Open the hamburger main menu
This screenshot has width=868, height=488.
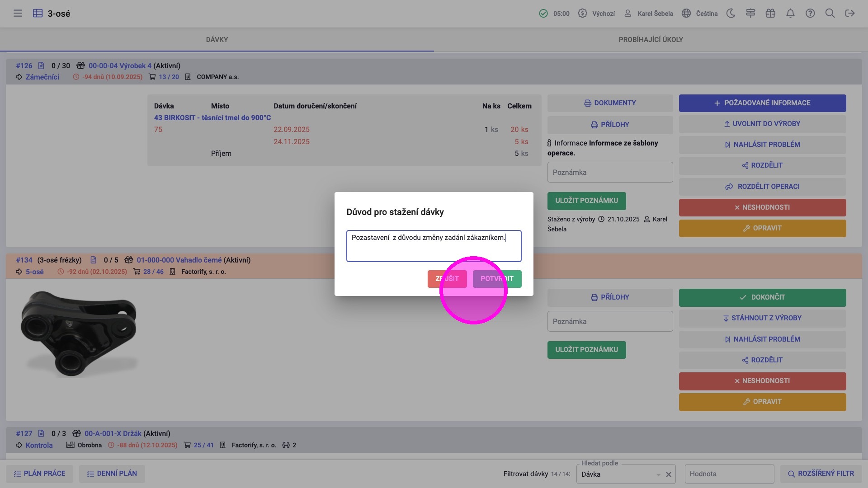click(18, 14)
